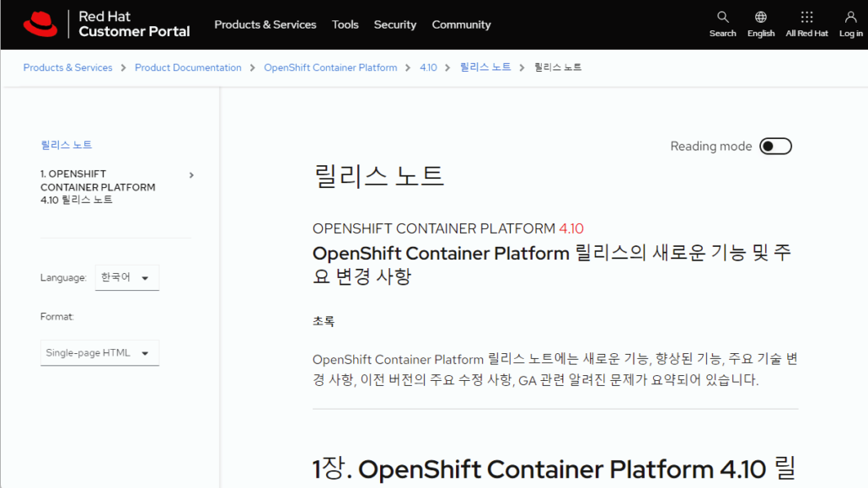Click the Log in person icon
The image size is (868, 488).
coord(849,19)
